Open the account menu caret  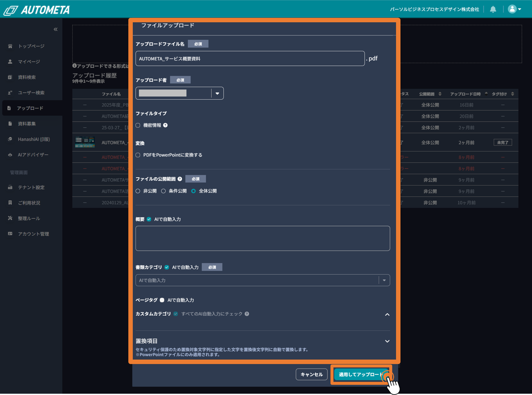click(519, 9)
